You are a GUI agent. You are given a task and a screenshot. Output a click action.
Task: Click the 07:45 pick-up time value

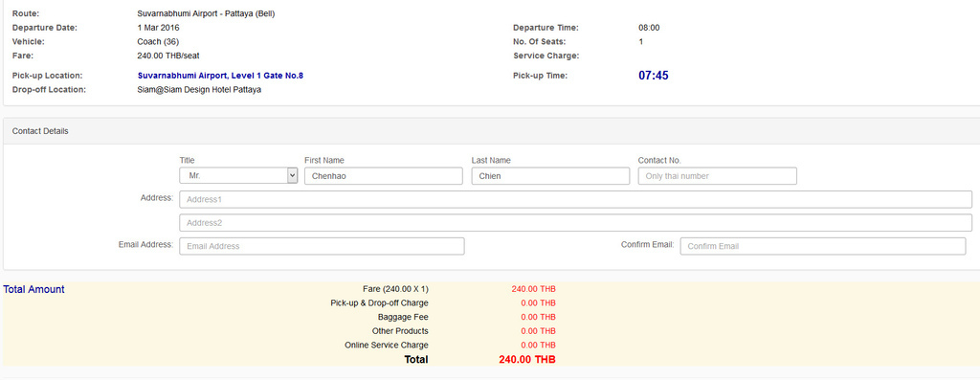point(653,76)
